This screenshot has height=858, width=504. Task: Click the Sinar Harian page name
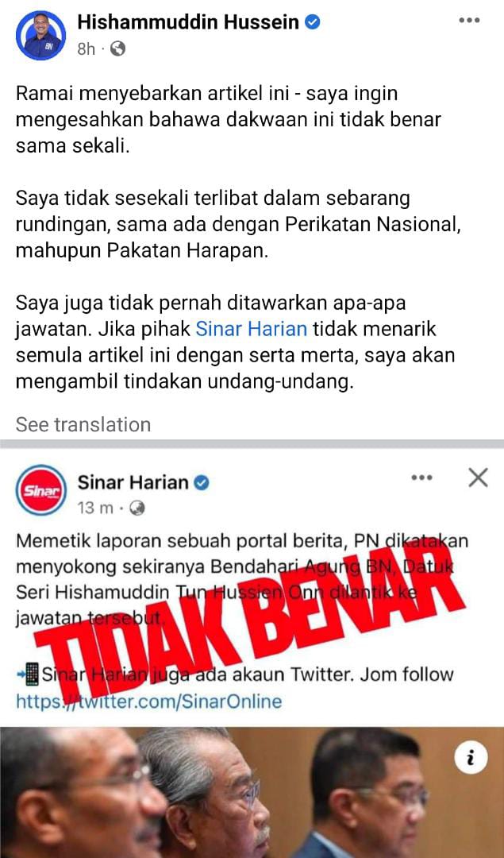click(133, 482)
